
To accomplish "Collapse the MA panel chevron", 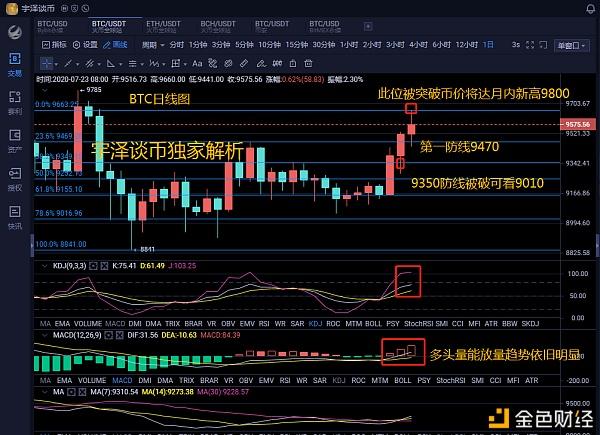I will pyautogui.click(x=45, y=392).
